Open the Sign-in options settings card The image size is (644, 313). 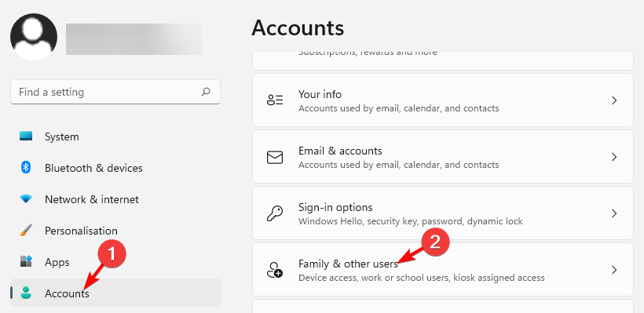(x=443, y=213)
